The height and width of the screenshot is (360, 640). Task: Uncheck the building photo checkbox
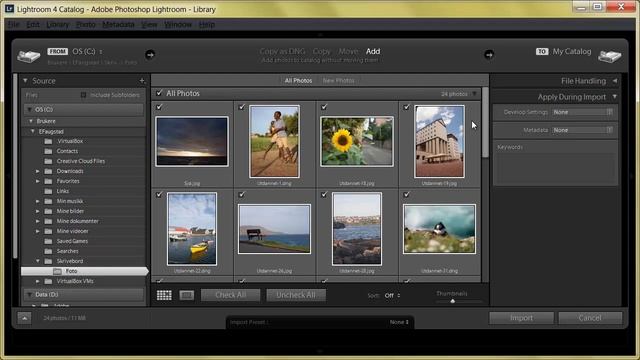(407, 107)
